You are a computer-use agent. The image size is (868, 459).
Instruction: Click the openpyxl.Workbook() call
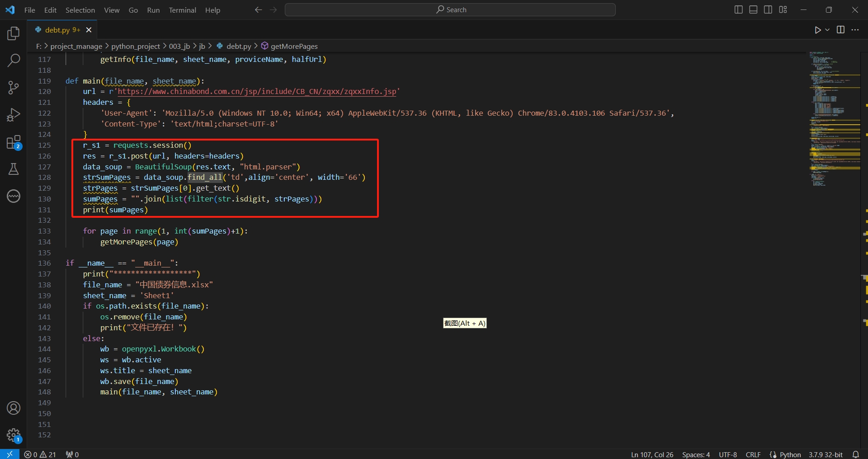tap(163, 349)
